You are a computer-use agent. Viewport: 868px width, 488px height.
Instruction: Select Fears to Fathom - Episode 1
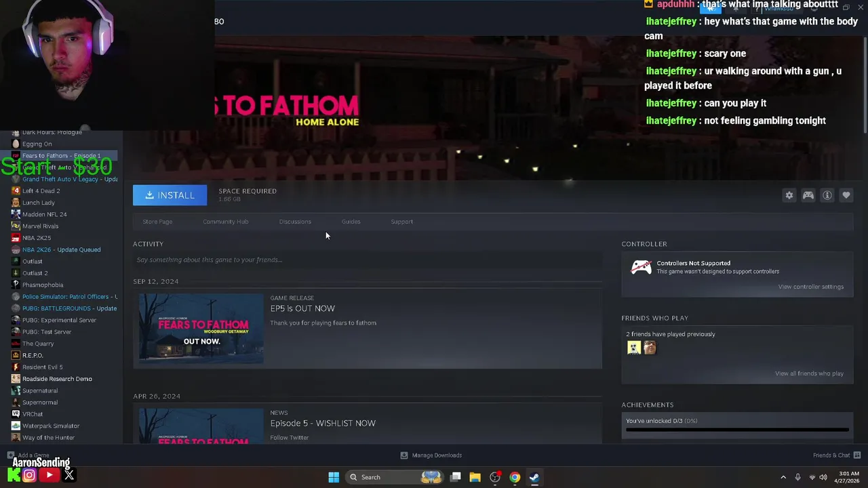point(61,156)
